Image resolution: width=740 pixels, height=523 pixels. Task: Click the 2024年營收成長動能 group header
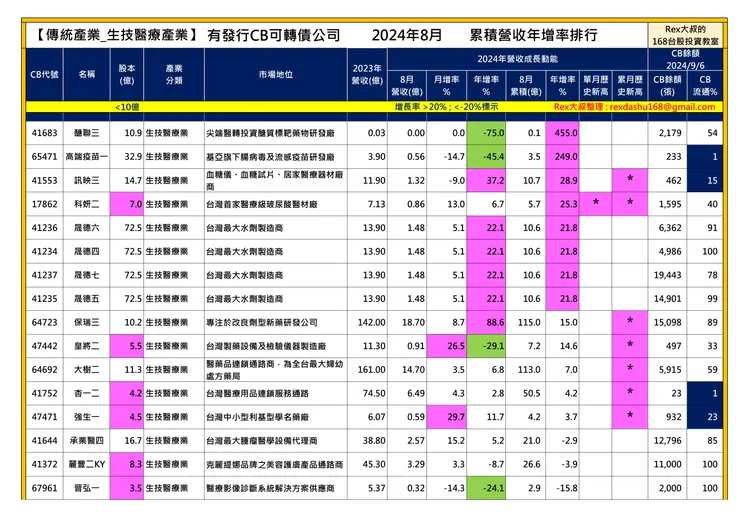coord(517,59)
